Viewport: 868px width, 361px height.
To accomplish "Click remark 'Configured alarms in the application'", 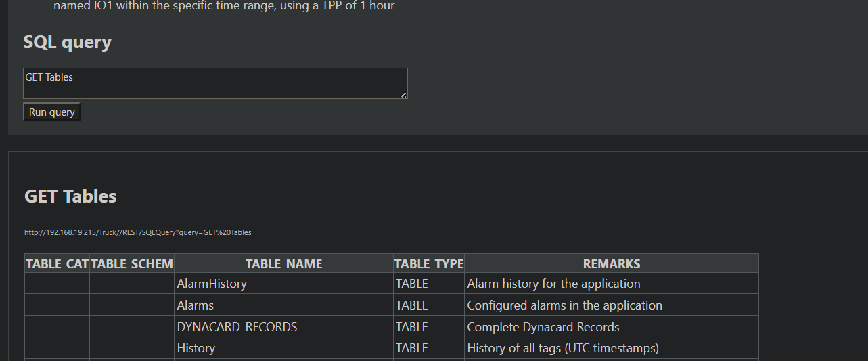I will [x=564, y=305].
